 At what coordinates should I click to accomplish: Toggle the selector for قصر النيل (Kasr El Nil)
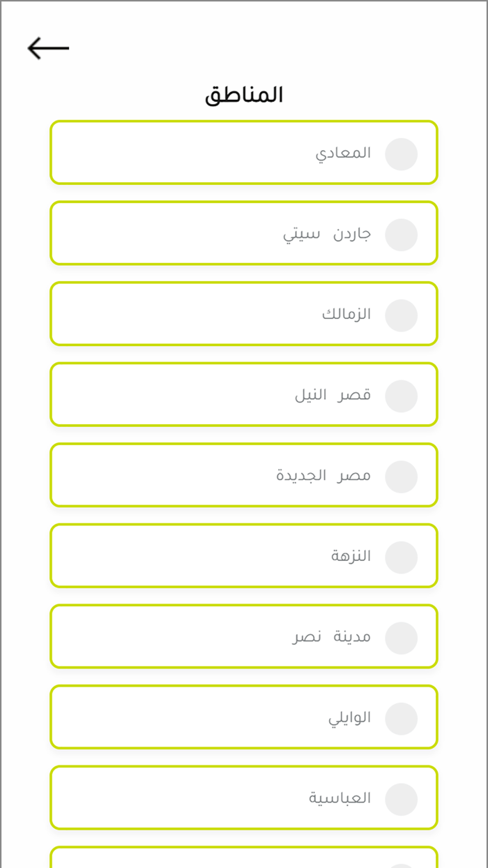click(402, 395)
